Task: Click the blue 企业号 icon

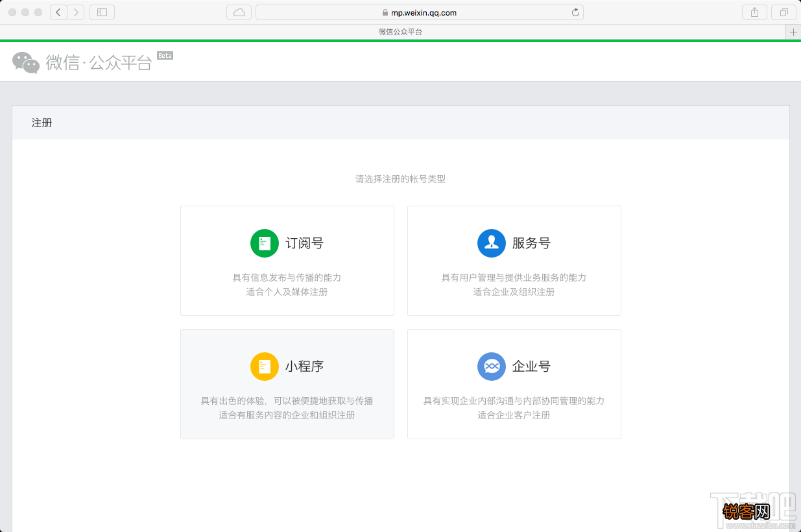Action: tap(492, 367)
